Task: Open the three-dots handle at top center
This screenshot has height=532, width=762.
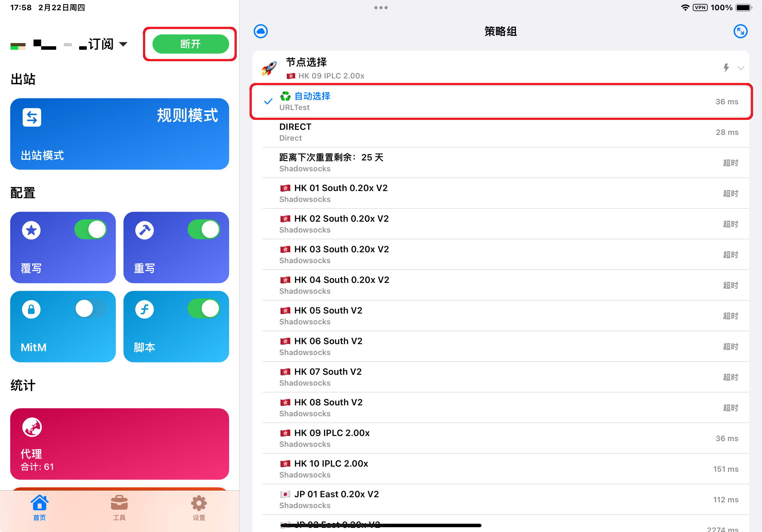Action: point(381,7)
